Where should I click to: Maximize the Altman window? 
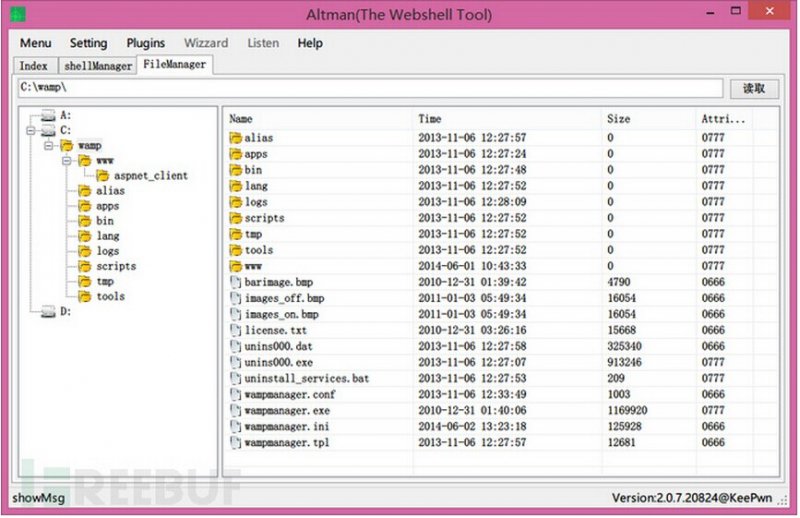click(x=736, y=11)
